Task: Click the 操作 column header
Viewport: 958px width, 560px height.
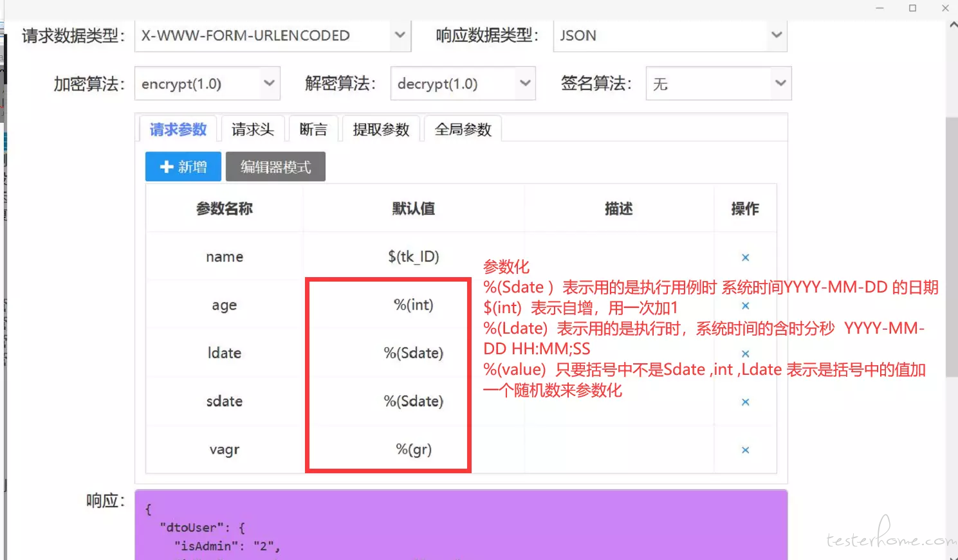Action: point(745,208)
